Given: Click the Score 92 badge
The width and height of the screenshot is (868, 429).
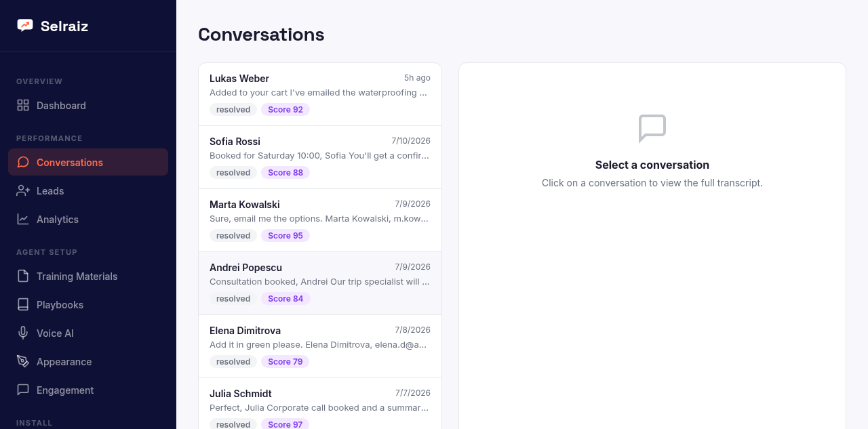Looking at the screenshot, I should tap(285, 109).
